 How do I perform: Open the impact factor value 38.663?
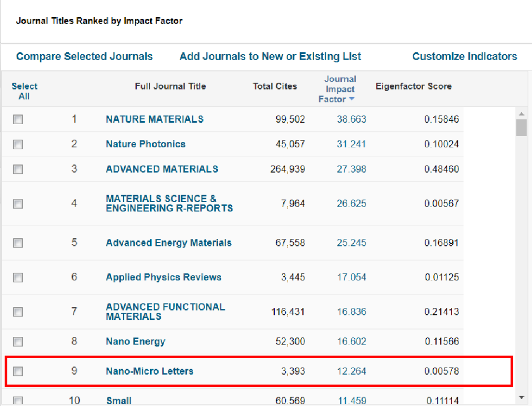(x=351, y=119)
